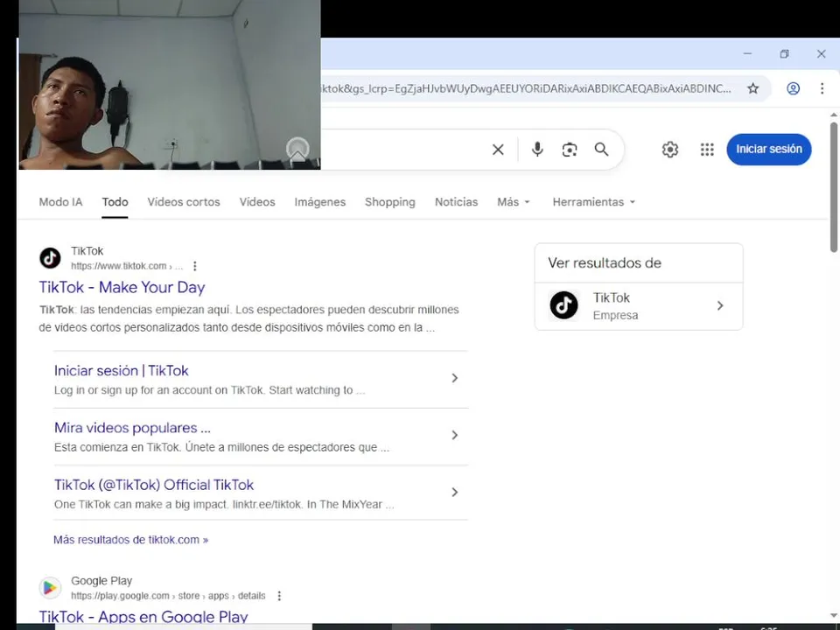Open TikTok (@TikTok) Official TikTok link

tap(154, 485)
